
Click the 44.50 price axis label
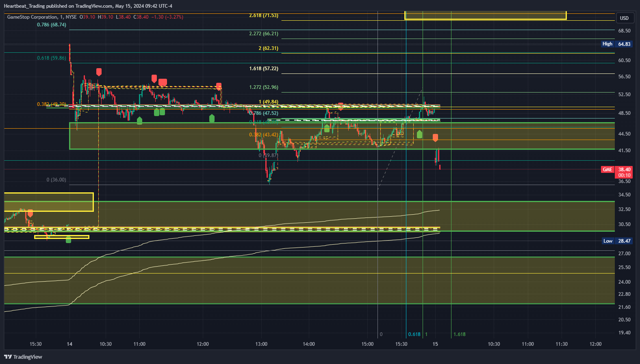tap(624, 134)
